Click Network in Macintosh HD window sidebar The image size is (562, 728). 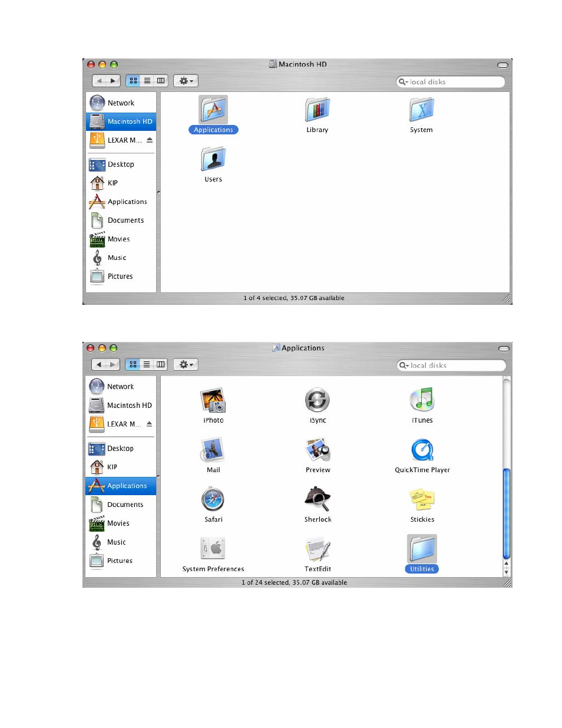121,103
